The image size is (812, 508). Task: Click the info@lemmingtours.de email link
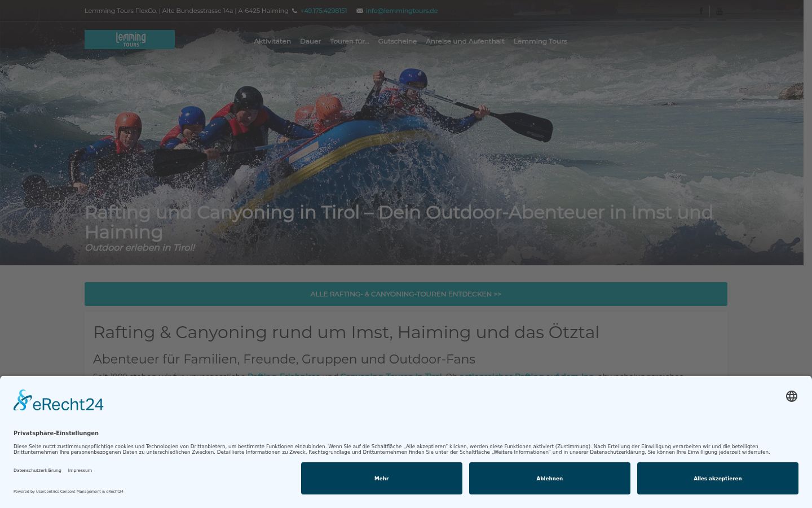tap(401, 11)
